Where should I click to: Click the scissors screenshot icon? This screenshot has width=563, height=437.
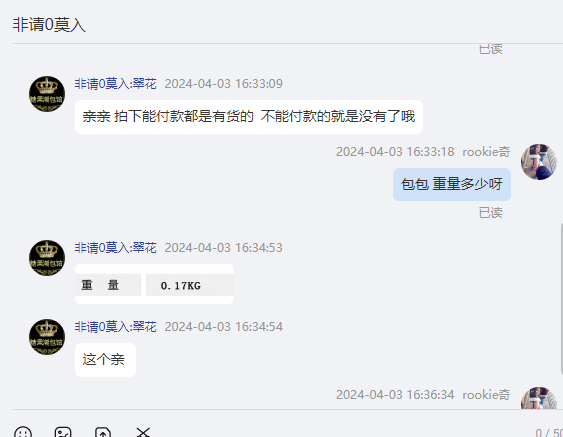143,432
